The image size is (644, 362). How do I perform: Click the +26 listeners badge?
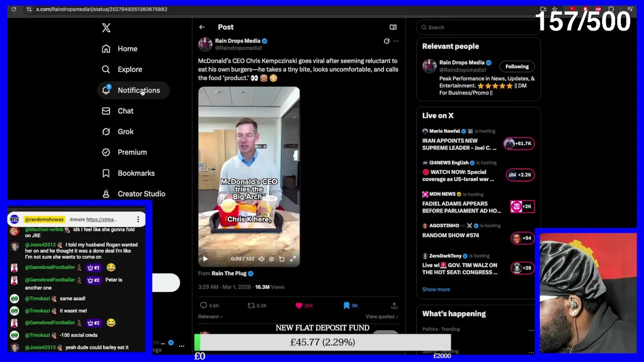(522, 268)
